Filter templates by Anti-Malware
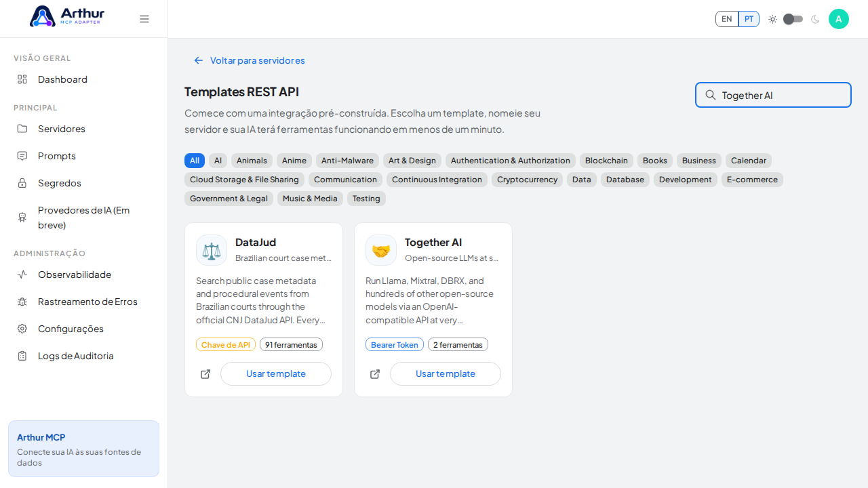This screenshot has width=868, height=488. (347, 161)
